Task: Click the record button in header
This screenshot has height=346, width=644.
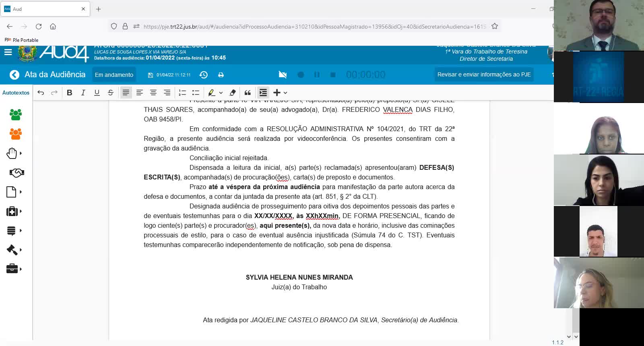Action: coord(301,75)
